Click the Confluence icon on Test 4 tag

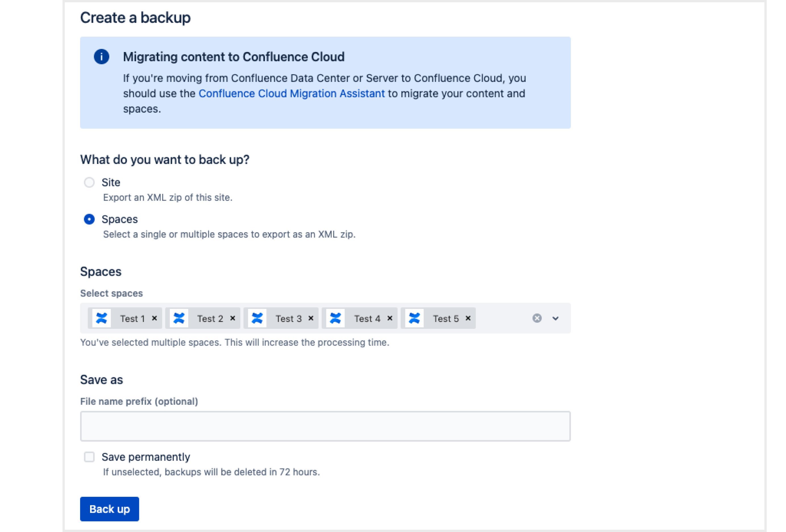(336, 319)
